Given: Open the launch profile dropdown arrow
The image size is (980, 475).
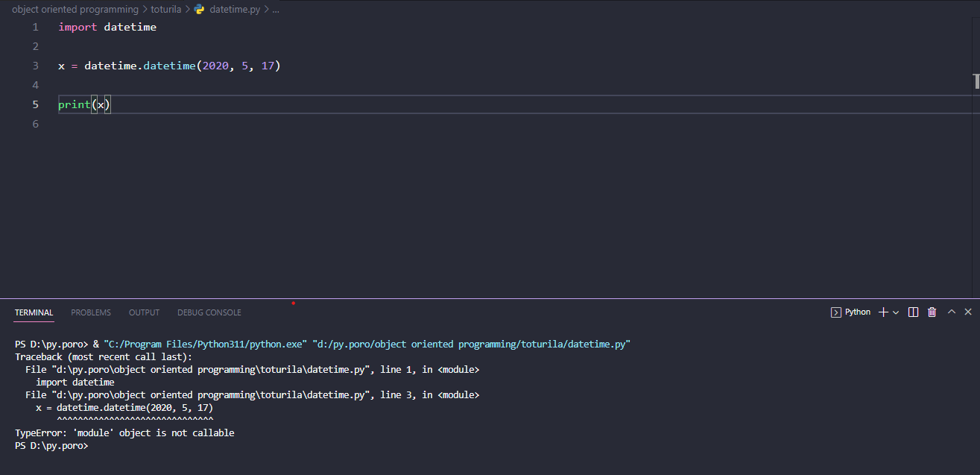Looking at the screenshot, I should [896, 312].
